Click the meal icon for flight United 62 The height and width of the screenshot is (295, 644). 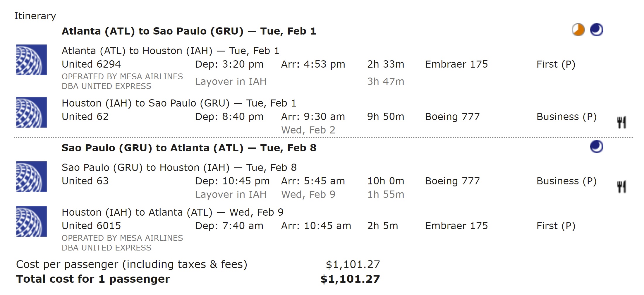tap(621, 122)
